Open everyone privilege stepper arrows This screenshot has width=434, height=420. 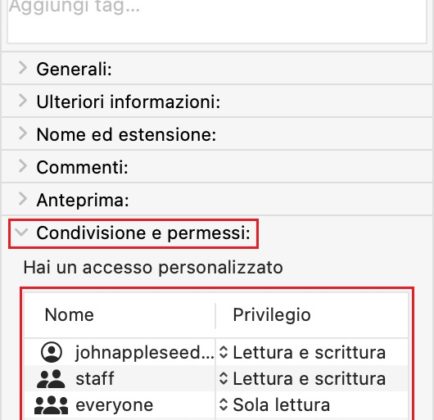(223, 405)
